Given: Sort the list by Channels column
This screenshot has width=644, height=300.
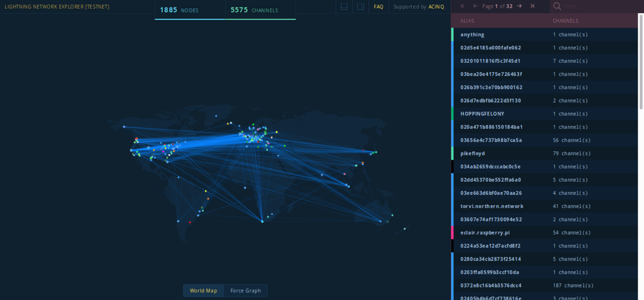Looking at the screenshot, I should pos(566,21).
